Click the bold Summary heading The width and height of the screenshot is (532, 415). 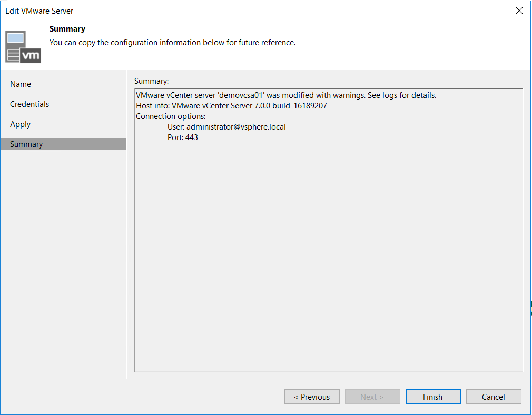pyautogui.click(x=67, y=29)
